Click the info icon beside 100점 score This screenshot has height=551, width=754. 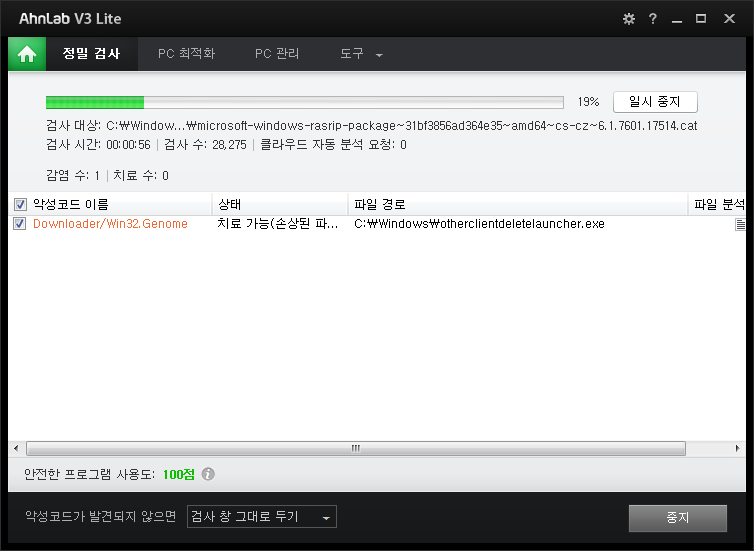click(208, 475)
